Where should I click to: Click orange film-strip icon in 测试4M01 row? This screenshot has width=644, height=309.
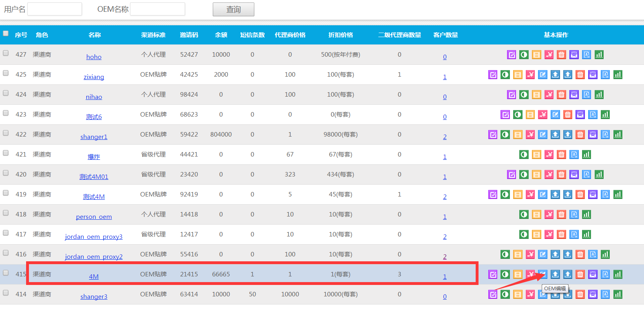point(536,174)
